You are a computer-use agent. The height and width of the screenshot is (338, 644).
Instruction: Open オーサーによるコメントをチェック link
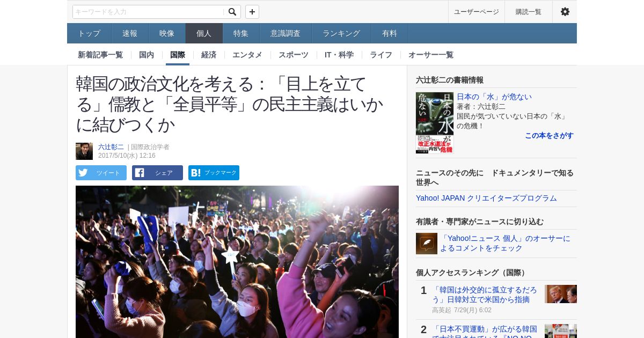505,244
